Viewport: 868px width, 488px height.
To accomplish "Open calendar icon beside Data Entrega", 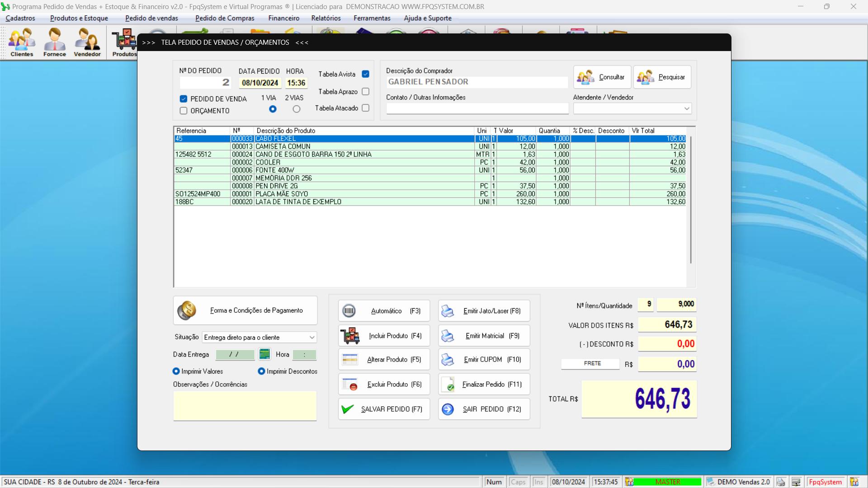I will coord(264,354).
